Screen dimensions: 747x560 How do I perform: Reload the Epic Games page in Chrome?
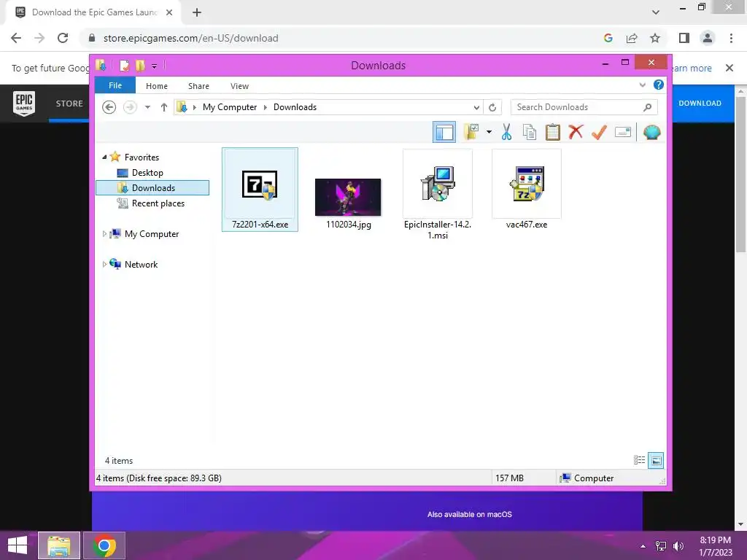(x=63, y=38)
